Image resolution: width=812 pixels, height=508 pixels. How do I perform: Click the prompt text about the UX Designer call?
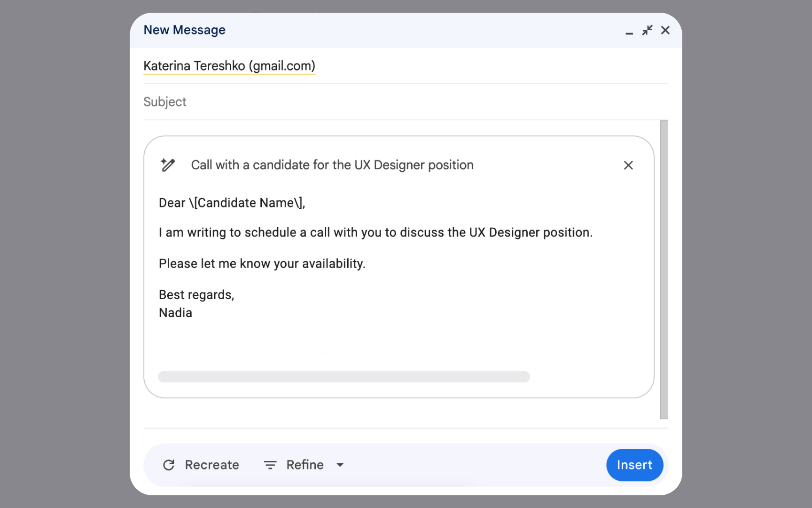(x=332, y=165)
